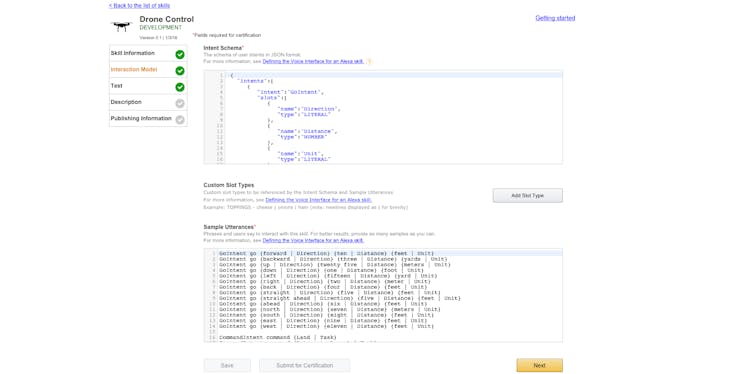Click the Add Slot Type button
Viewport: 740px width, 374px height.
[x=528, y=196]
